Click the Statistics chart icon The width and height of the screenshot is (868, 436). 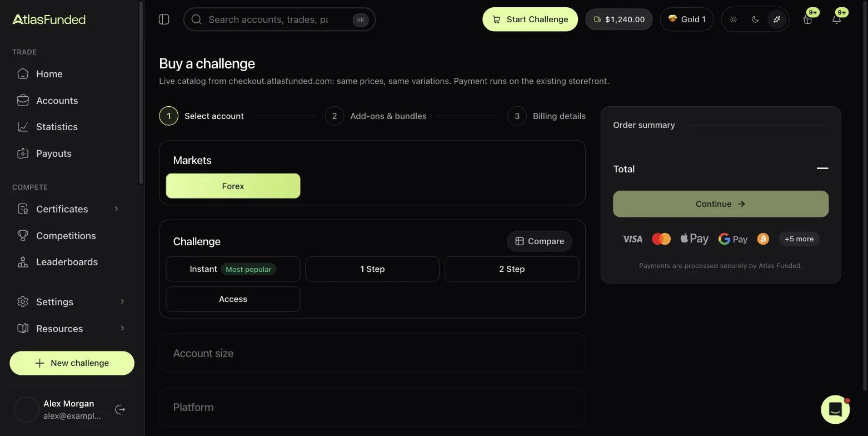click(x=23, y=127)
